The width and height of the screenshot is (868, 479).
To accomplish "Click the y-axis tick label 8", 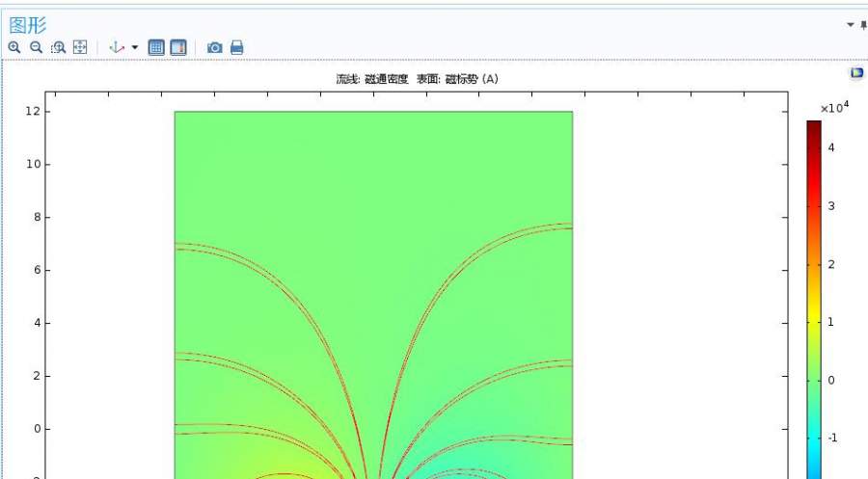I will coord(37,218).
